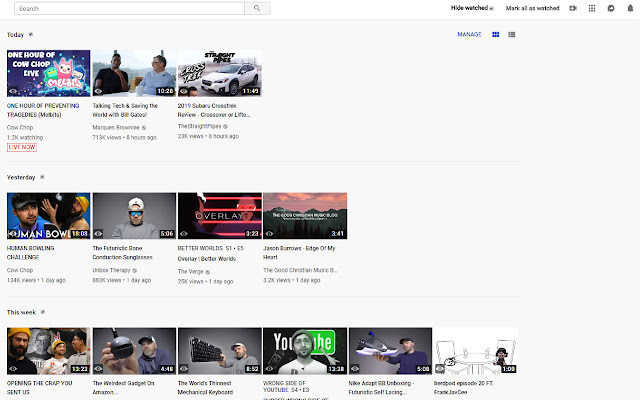Switch to list view layout

click(511, 35)
